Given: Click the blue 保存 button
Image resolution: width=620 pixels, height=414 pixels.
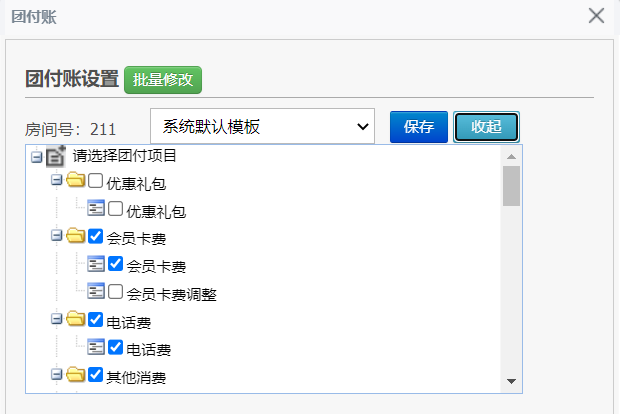Looking at the screenshot, I should tap(419, 127).
